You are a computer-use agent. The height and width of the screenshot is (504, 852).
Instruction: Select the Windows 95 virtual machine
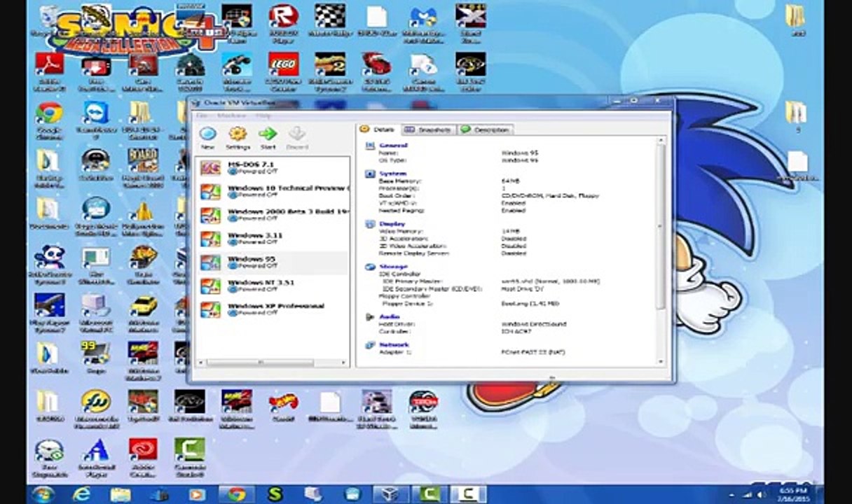point(272,262)
